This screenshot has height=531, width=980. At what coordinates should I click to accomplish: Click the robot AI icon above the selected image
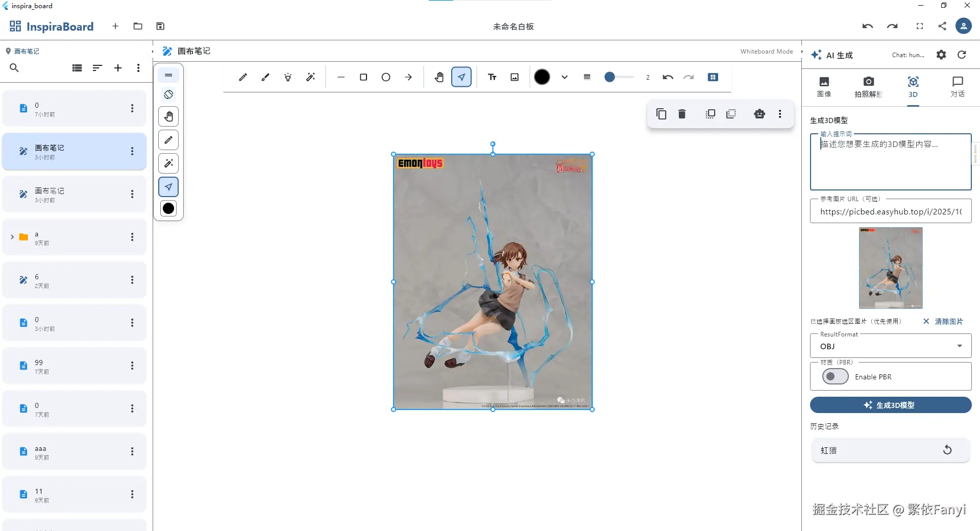759,113
